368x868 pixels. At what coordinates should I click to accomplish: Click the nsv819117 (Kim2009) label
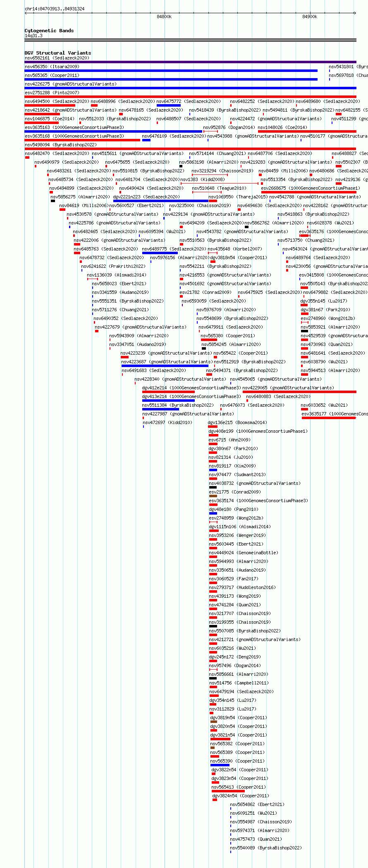[232, 466]
